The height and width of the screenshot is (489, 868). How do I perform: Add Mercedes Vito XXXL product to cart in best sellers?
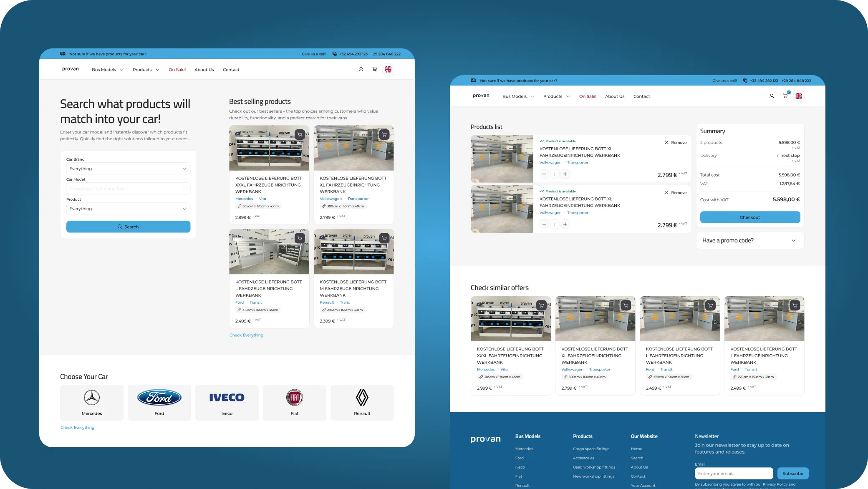pyautogui.click(x=300, y=134)
